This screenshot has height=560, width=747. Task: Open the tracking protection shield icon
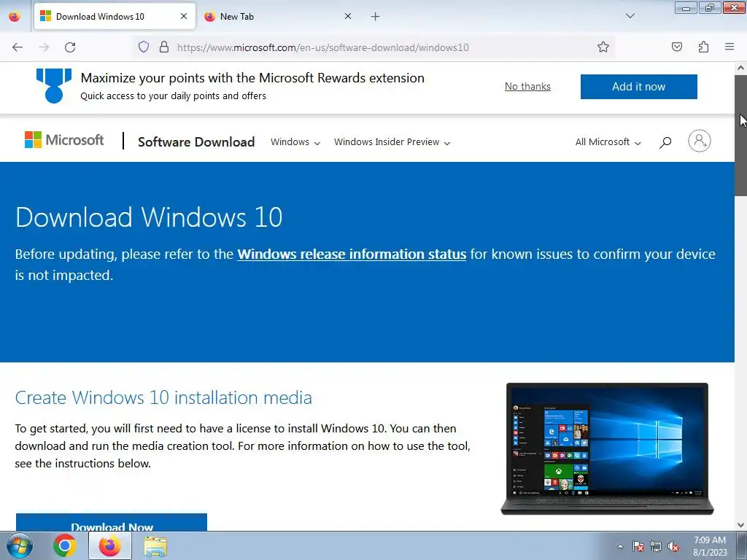click(144, 47)
